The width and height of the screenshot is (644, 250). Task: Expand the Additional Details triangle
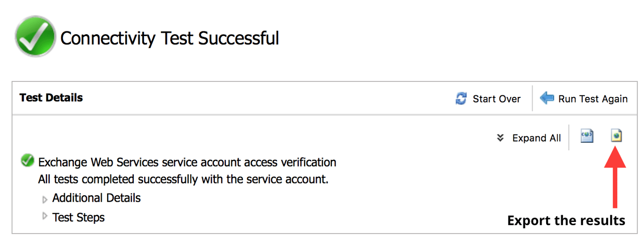(x=45, y=200)
